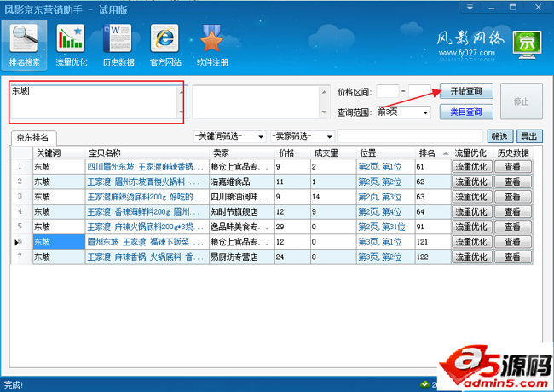Sort by the 成交量 column header
Screen dimensions: 554x392
[x=332, y=153]
